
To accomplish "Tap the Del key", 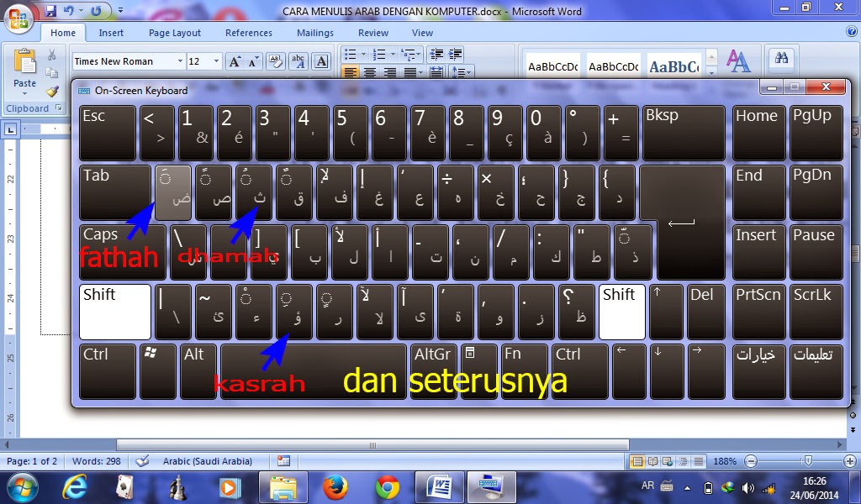I will pos(706,312).
